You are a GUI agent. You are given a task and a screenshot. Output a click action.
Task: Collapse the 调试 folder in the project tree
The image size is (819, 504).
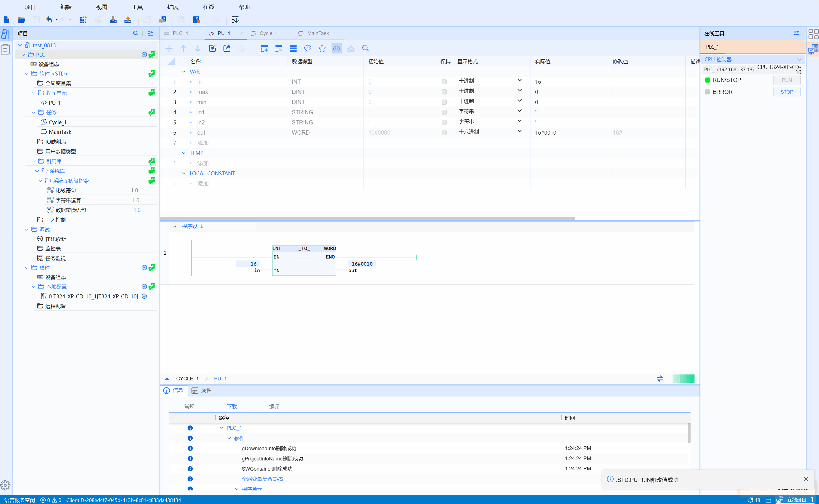coord(27,230)
